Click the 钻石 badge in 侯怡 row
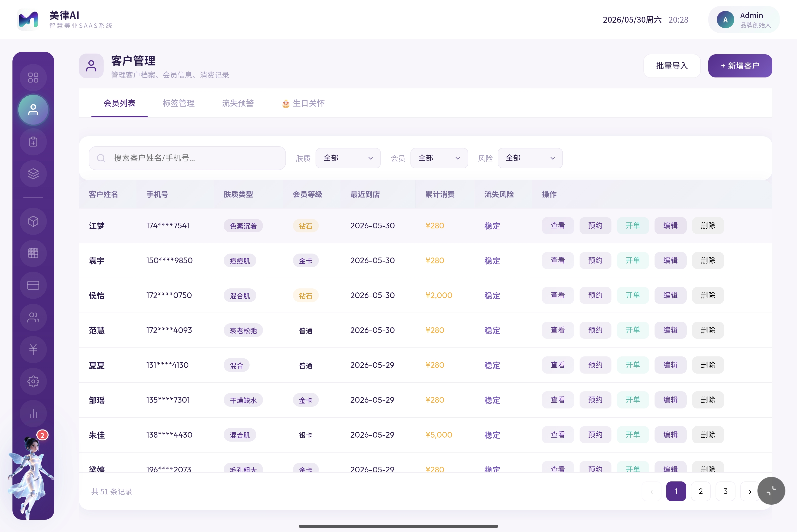Screen dimensions: 797x532 [306, 296]
